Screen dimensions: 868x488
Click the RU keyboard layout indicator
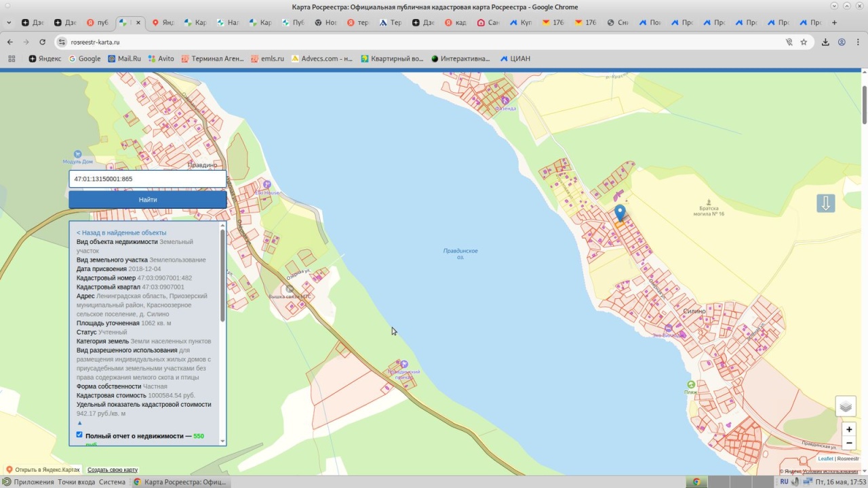click(784, 482)
